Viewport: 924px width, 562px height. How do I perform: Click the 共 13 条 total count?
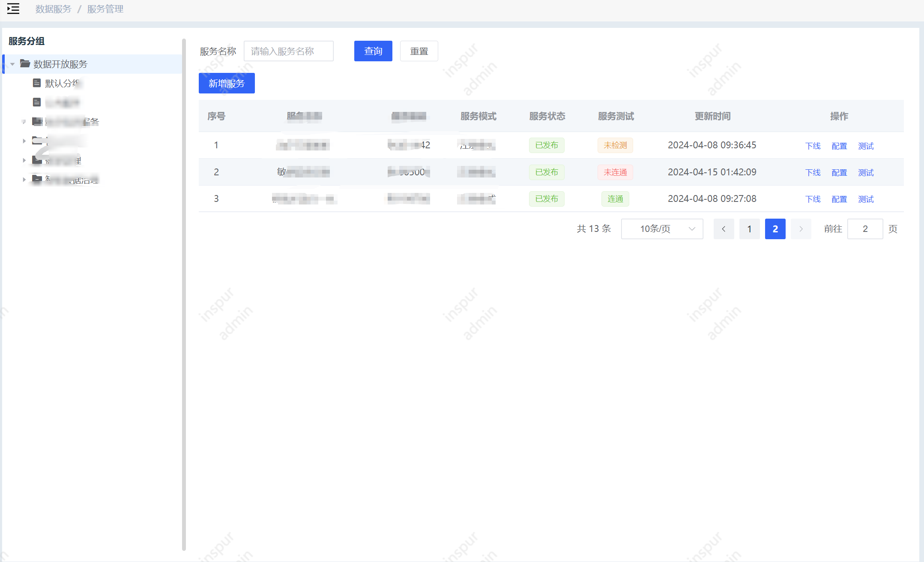(594, 229)
